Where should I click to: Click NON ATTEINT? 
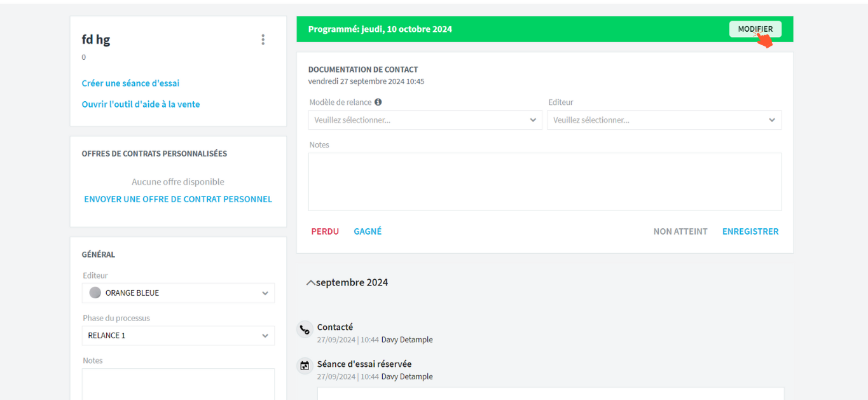[x=680, y=231]
